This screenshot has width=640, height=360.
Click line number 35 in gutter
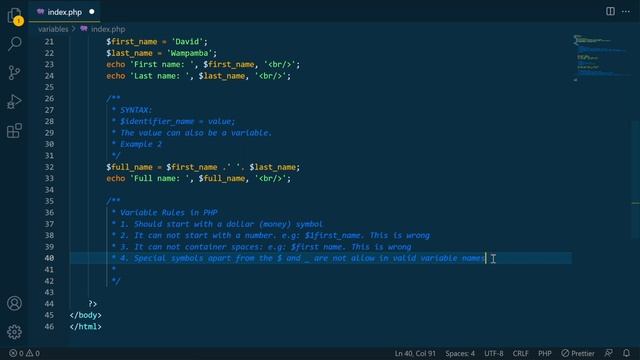click(49, 201)
